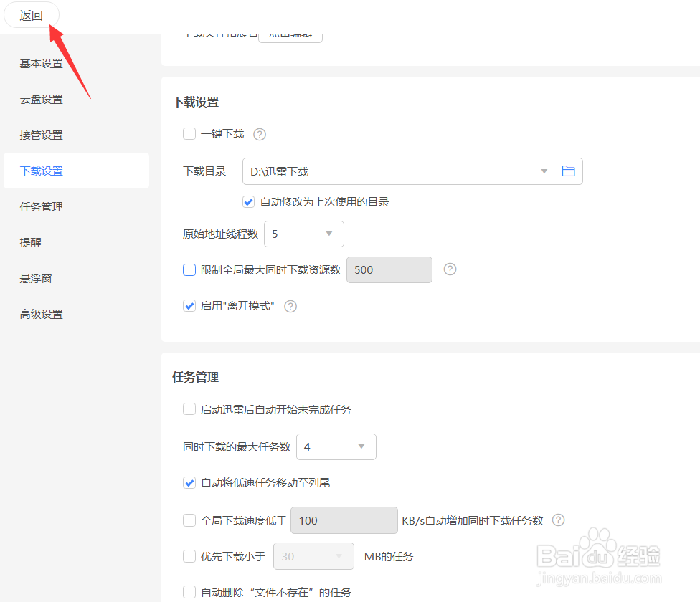This screenshot has width=700, height=602.
Task: Click the 500 resource limit input field
Action: point(389,269)
